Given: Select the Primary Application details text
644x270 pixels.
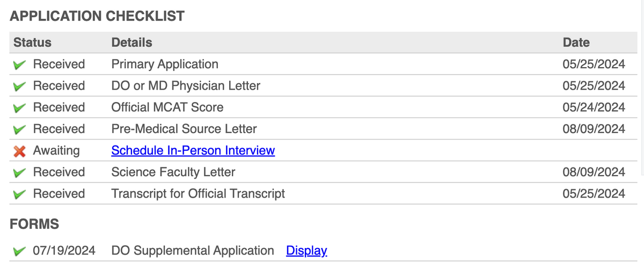Looking at the screenshot, I should click(165, 64).
